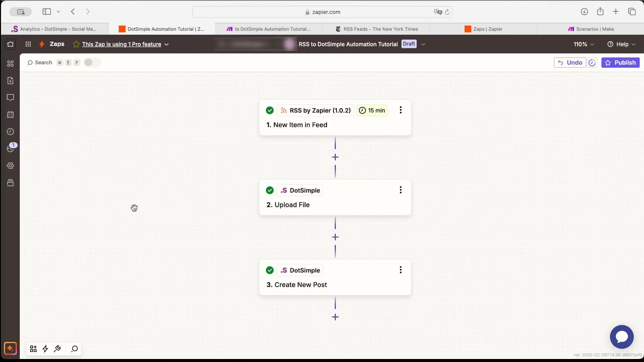Screen dimensions: 644x362
Task: Expand the Pro feature notice chevron
Action: pyautogui.click(x=167, y=44)
